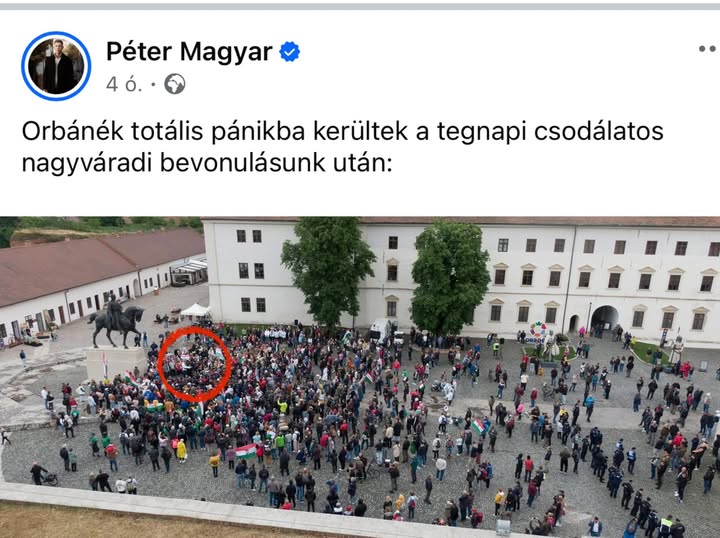The width and height of the screenshot is (720, 538).
Task: Open the crowd photo attached to post
Action: [x=360, y=377]
